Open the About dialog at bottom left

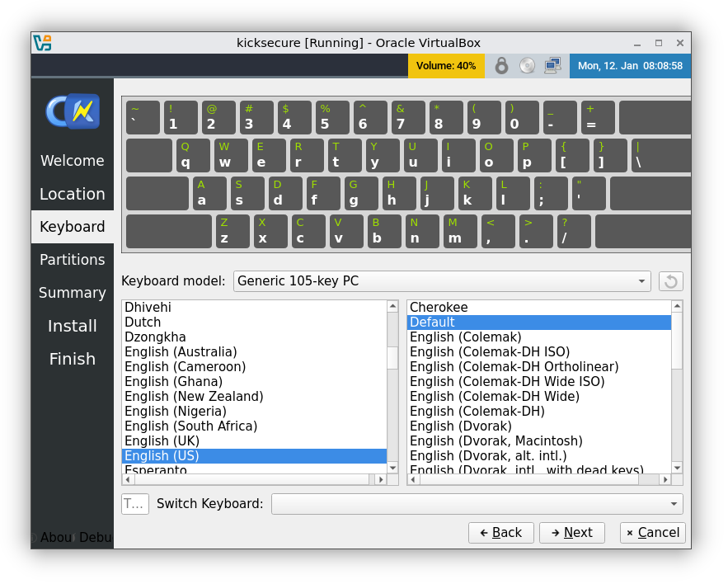click(55, 537)
